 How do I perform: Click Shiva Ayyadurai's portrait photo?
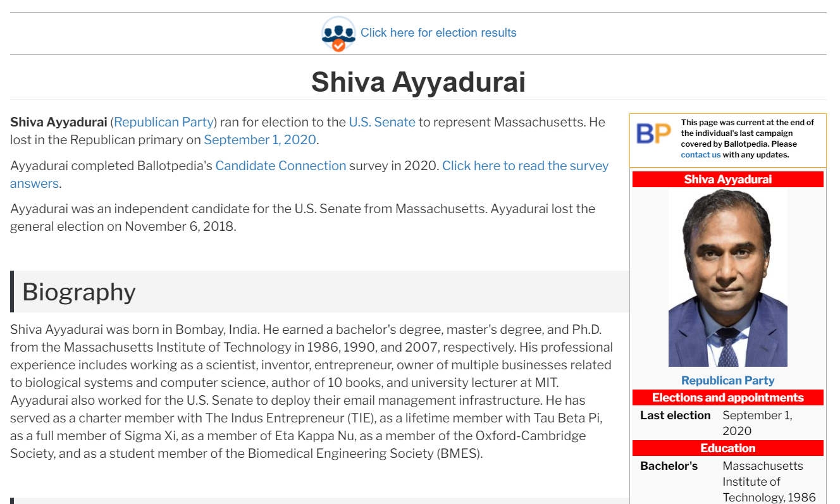(727, 278)
